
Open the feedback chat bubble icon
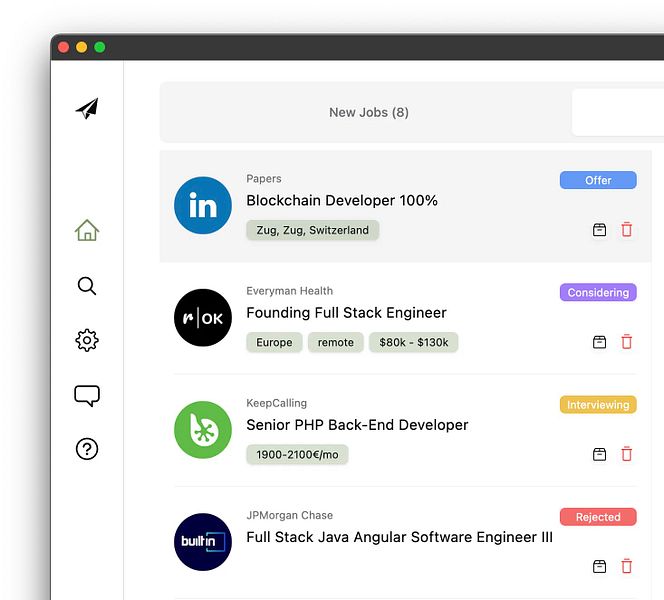[x=87, y=396]
